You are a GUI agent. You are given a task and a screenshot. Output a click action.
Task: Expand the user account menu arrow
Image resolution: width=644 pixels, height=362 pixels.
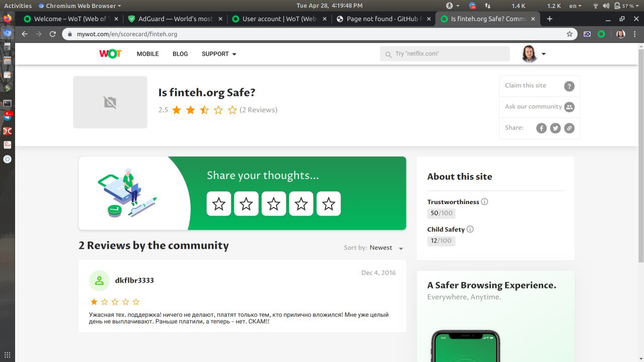coord(543,54)
